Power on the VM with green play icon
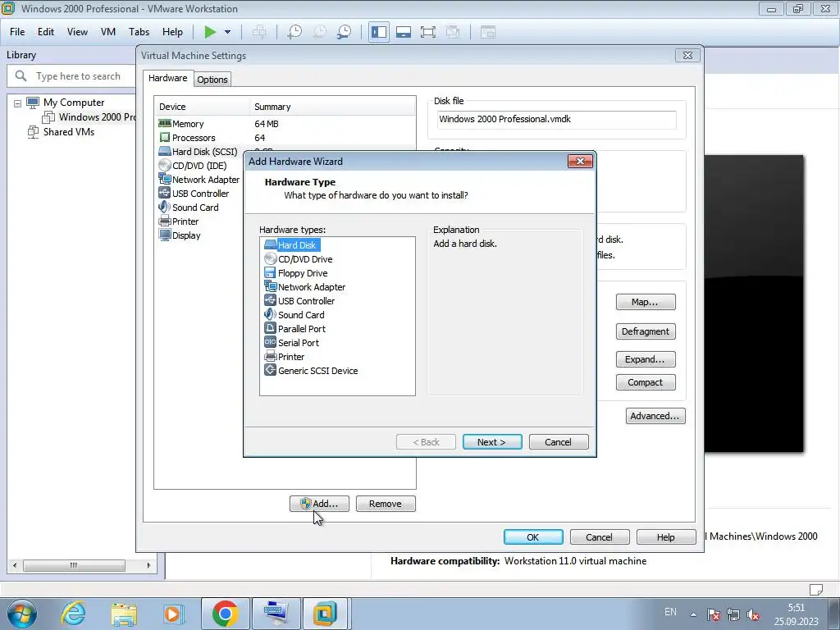 [210, 32]
